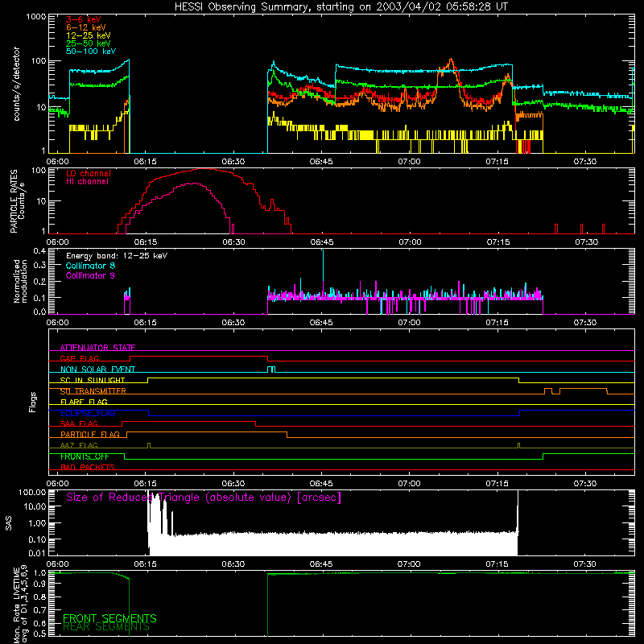
Task: Click the FRONT SEGMENTS legend label
Action: click(x=109, y=618)
